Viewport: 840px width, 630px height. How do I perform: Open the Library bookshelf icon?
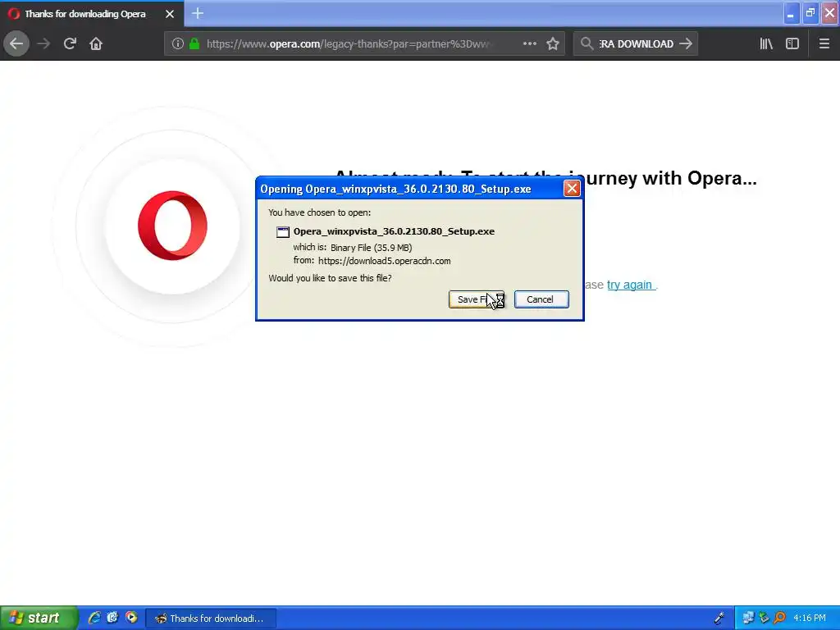pyautogui.click(x=766, y=44)
